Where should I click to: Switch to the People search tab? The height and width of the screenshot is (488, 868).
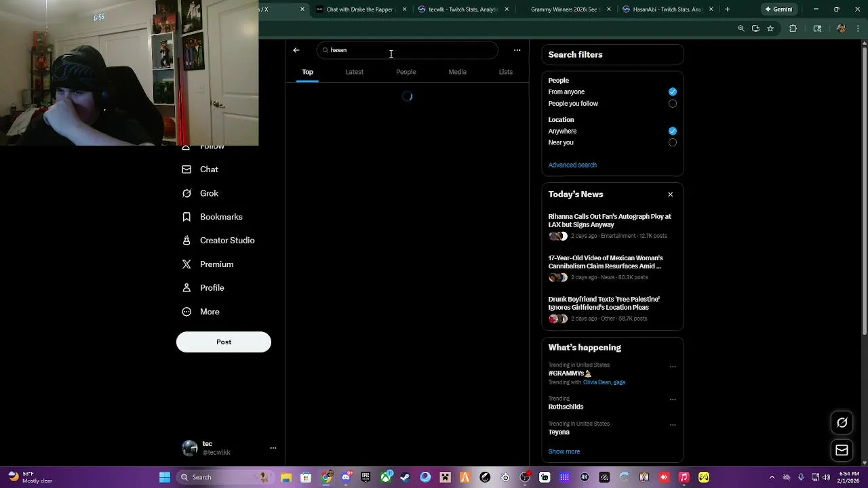(406, 72)
